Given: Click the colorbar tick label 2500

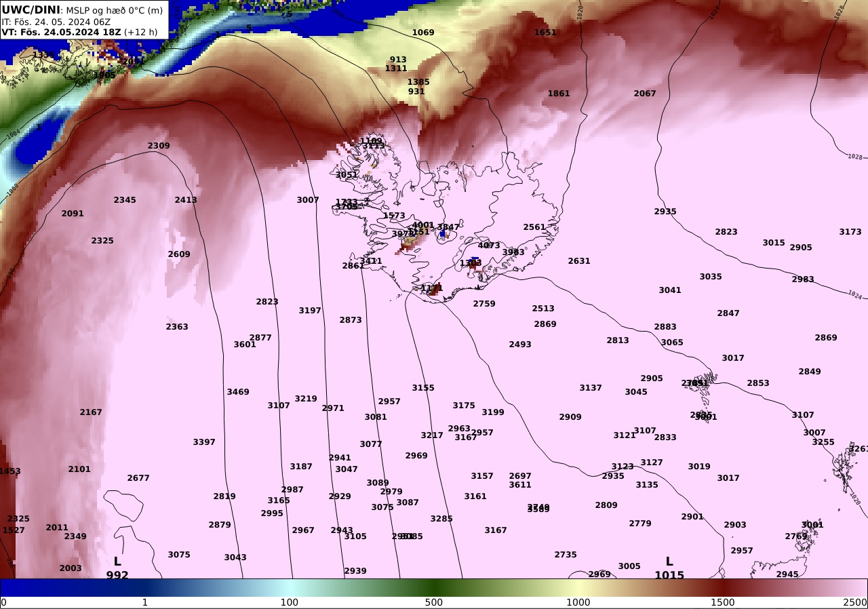Looking at the screenshot, I should 856,602.
